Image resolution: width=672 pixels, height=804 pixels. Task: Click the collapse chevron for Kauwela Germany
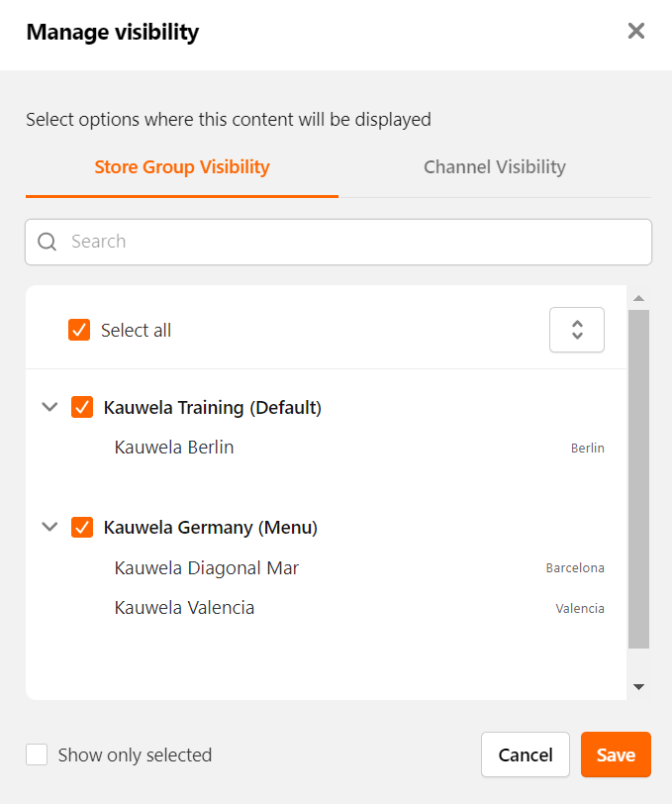pyautogui.click(x=49, y=527)
